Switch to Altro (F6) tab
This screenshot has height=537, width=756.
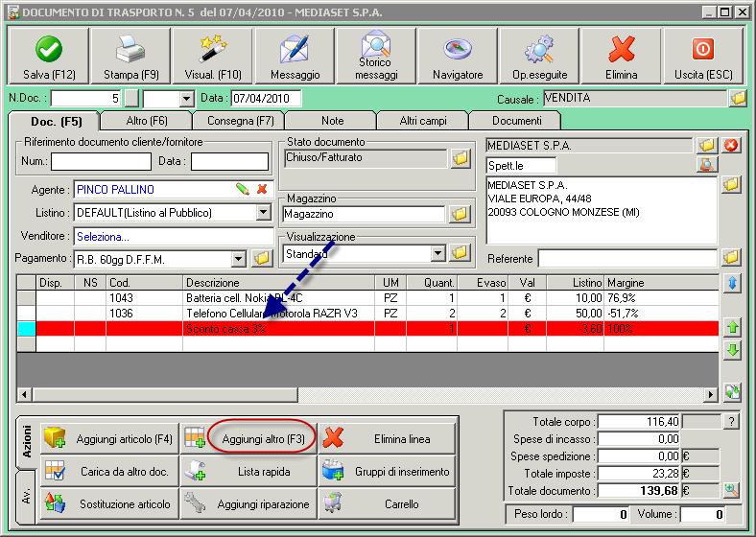[147, 121]
